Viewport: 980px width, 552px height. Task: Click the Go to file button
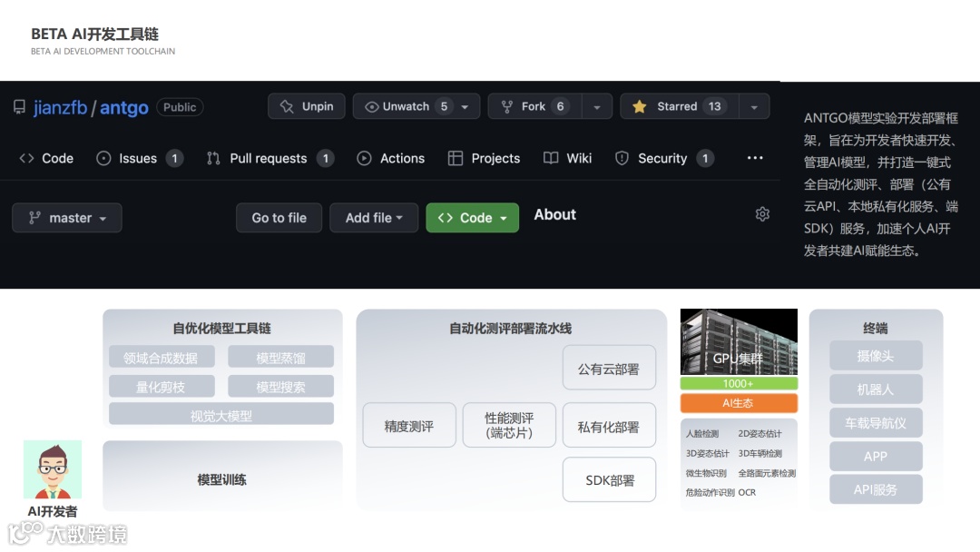(x=279, y=218)
